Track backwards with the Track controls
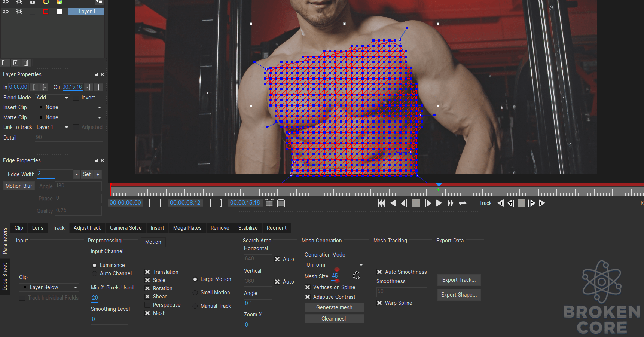Viewport: 644px width, 337px height. tap(500, 203)
